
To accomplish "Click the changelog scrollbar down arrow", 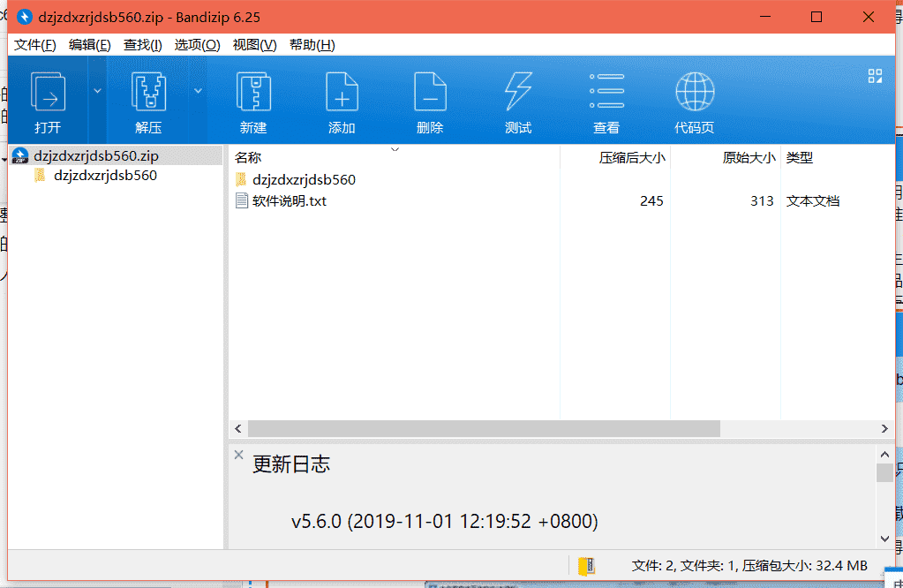I will [884, 539].
